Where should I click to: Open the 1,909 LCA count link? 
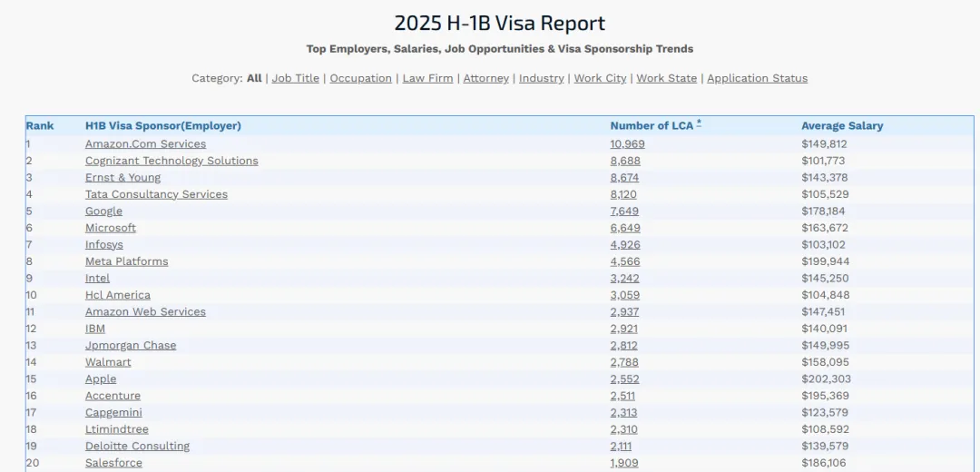click(624, 463)
